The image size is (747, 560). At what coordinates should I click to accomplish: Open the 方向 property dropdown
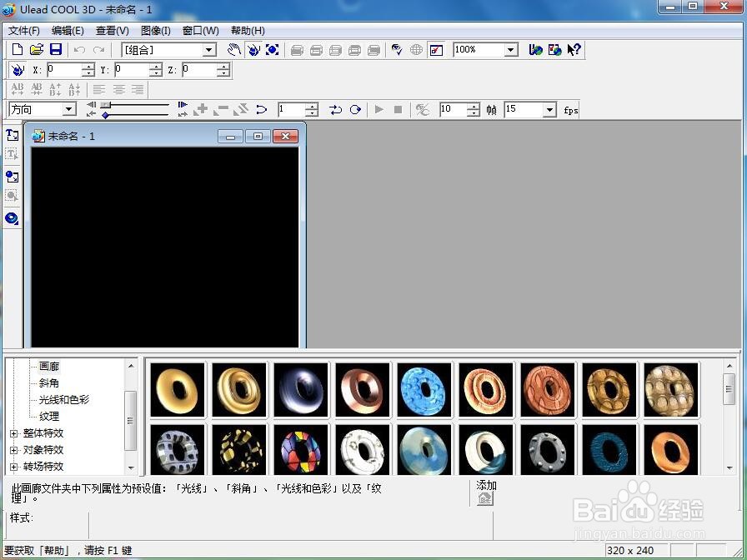tap(69, 109)
